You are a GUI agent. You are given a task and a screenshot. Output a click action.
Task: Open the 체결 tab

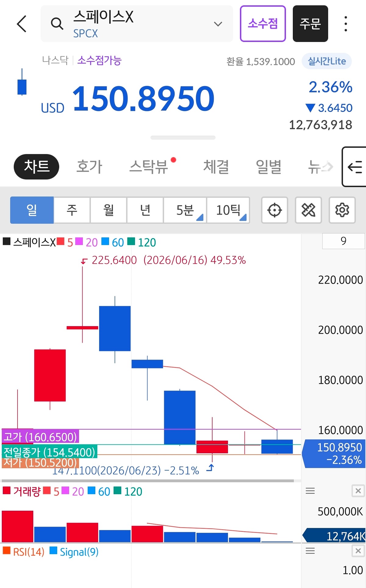216,167
